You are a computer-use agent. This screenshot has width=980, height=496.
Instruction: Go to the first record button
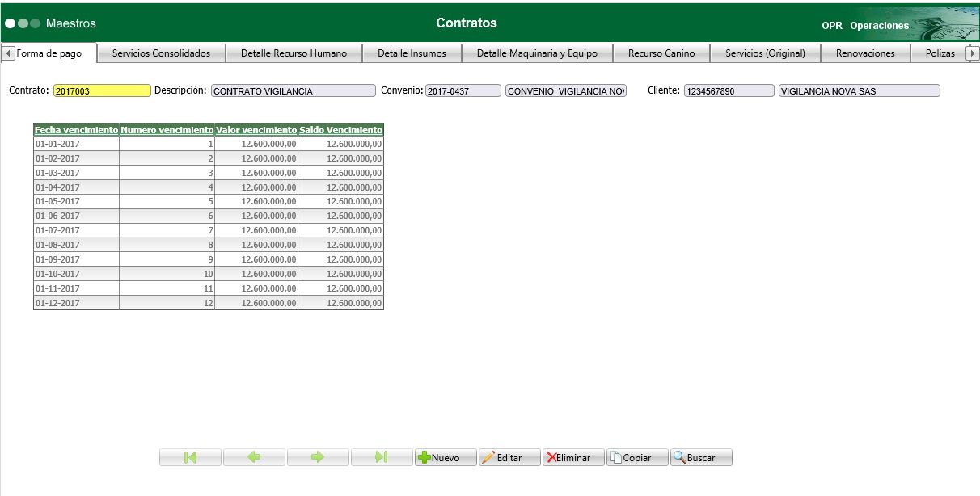[190, 457]
